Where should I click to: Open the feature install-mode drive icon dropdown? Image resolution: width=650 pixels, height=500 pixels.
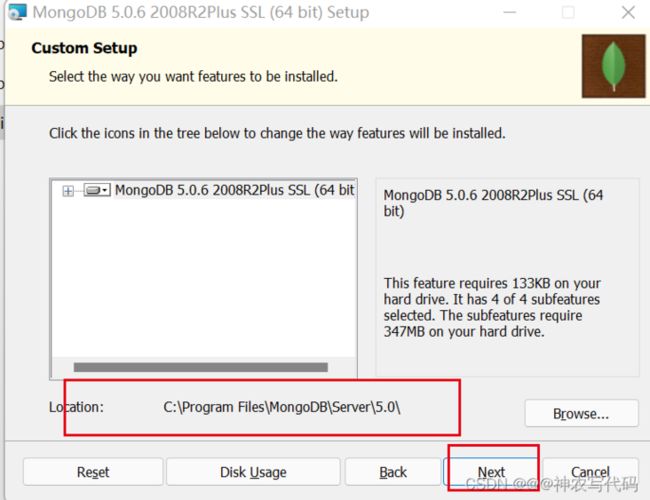[x=97, y=190]
